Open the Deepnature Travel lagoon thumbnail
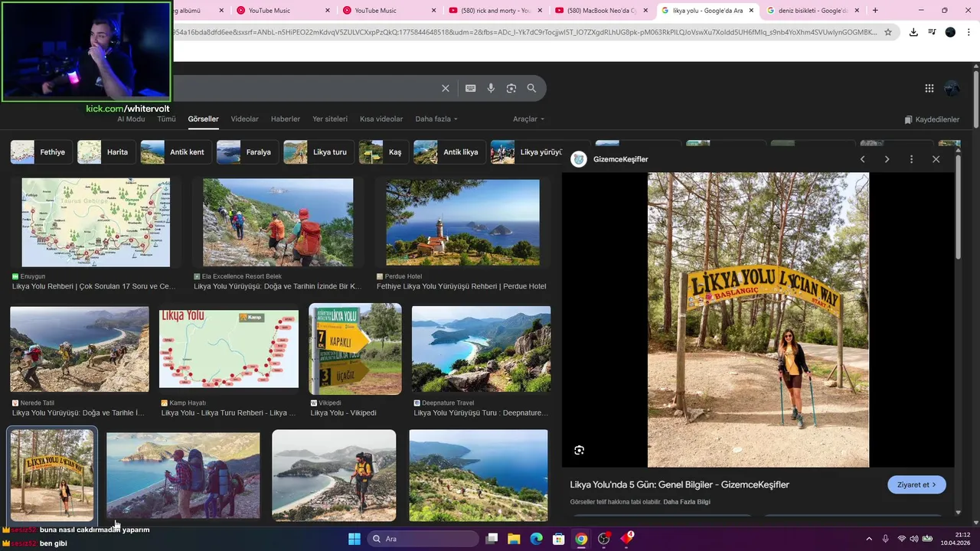Screen dimensions: 980x551 481,349
